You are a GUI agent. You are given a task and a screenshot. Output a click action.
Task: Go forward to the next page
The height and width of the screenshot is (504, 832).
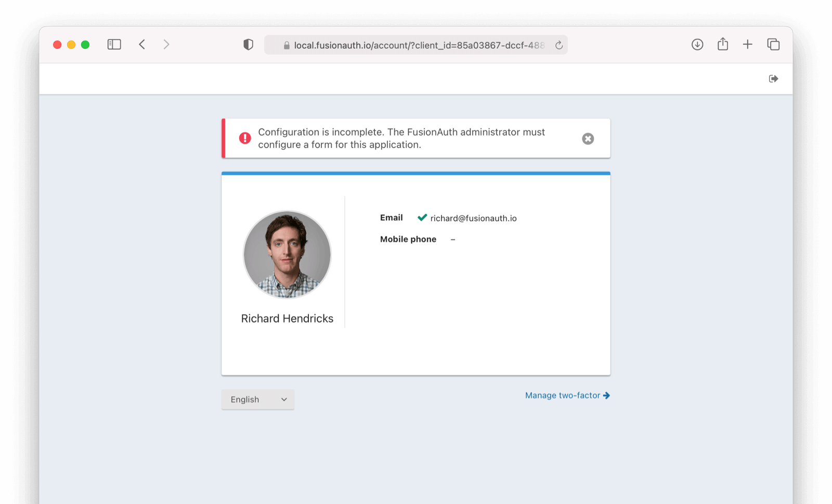[x=166, y=45]
